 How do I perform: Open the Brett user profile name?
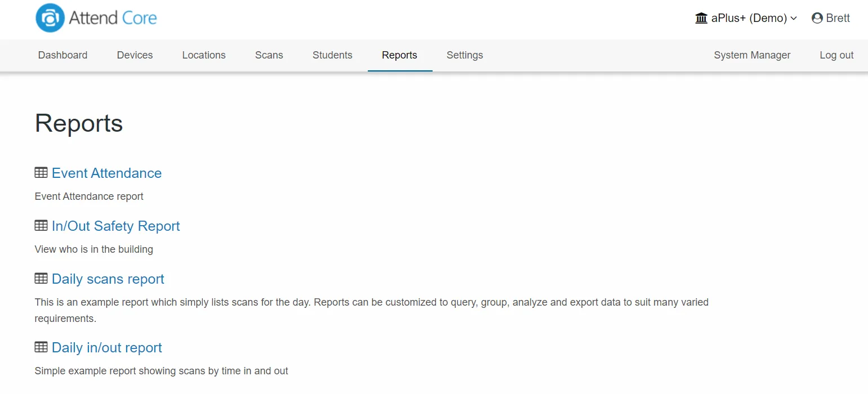coord(838,18)
